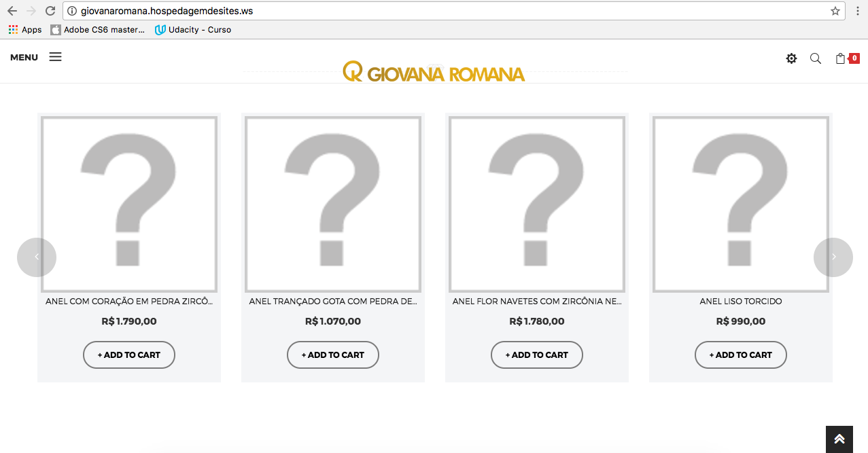868x453 pixels.
Task: Add Anel com Coração to cart
Action: (x=129, y=355)
